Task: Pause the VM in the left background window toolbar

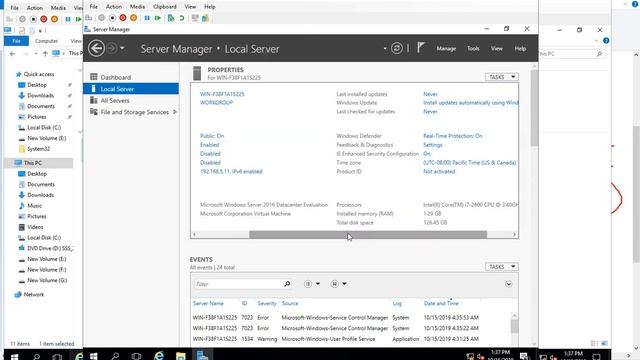Action: click(x=68, y=19)
